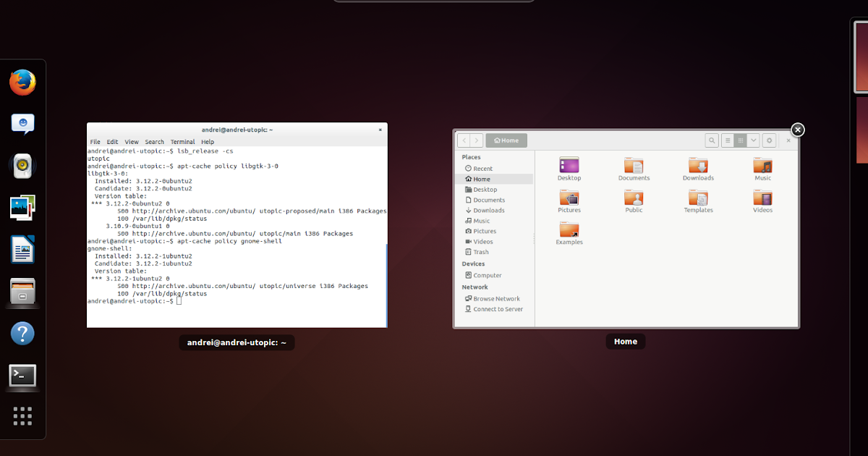868x456 pixels.
Task: Select Recent in the Places sidebar
Action: (x=480, y=168)
